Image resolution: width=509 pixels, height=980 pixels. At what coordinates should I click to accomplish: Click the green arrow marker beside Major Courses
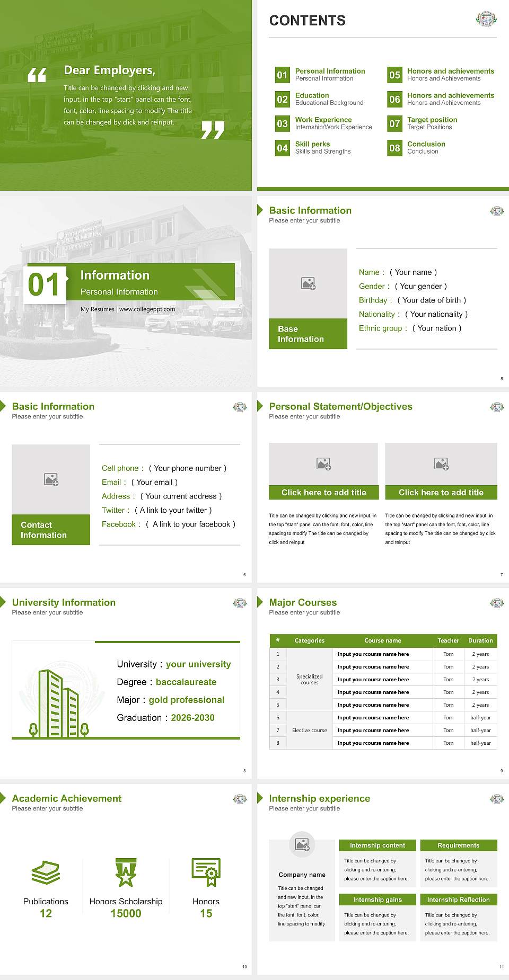260,602
